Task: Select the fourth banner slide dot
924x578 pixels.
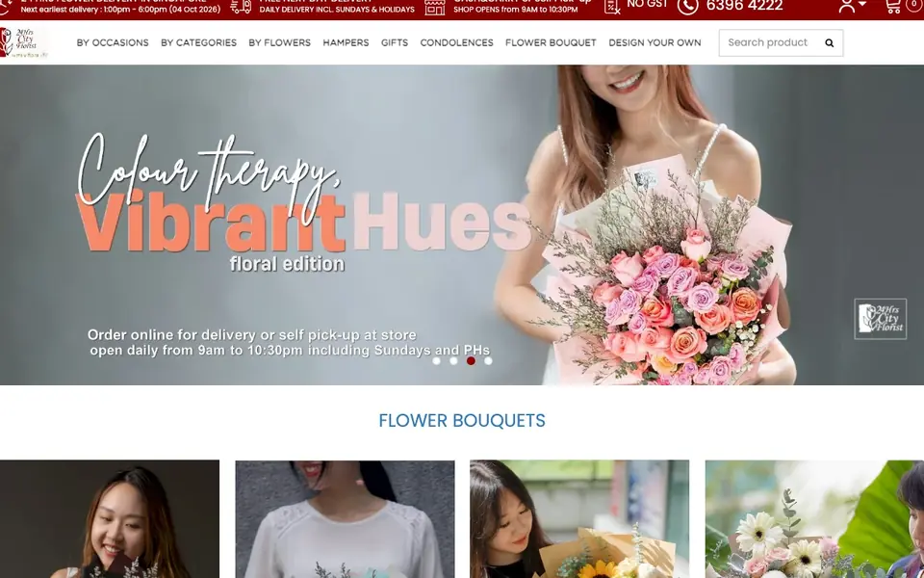Action: (x=488, y=361)
